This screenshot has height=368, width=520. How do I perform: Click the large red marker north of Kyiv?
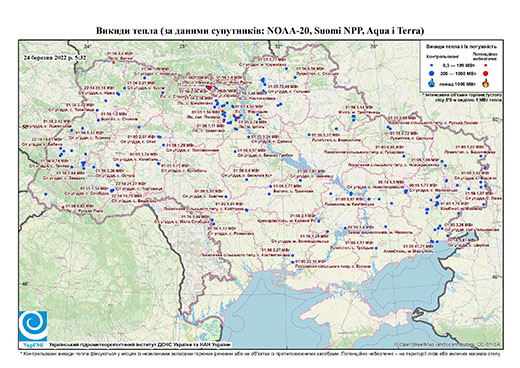[210, 87]
